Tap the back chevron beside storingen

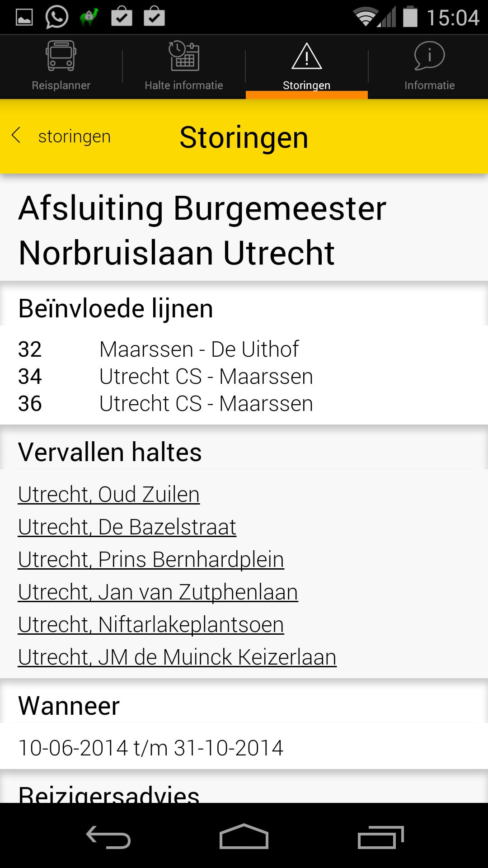(16, 136)
